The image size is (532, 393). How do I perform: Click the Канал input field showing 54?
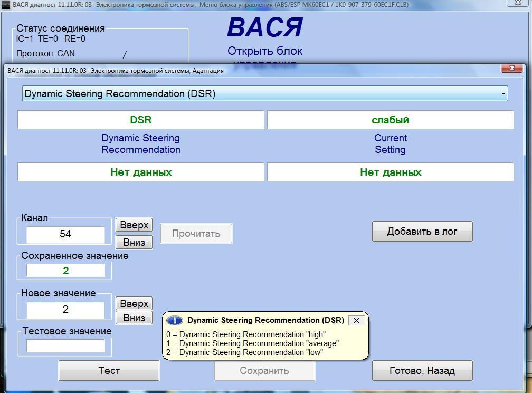pos(66,234)
